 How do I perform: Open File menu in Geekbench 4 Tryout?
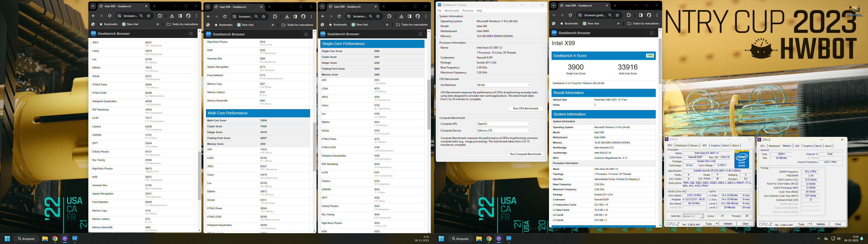point(439,11)
